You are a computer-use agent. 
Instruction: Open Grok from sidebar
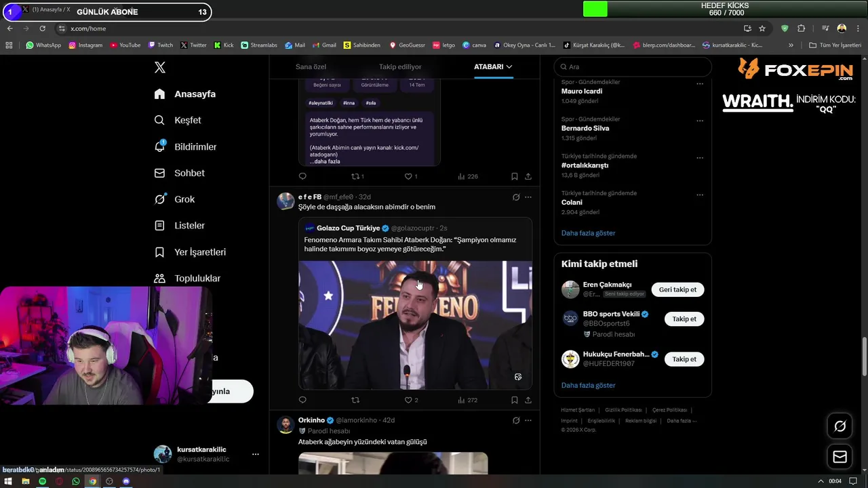point(174,199)
